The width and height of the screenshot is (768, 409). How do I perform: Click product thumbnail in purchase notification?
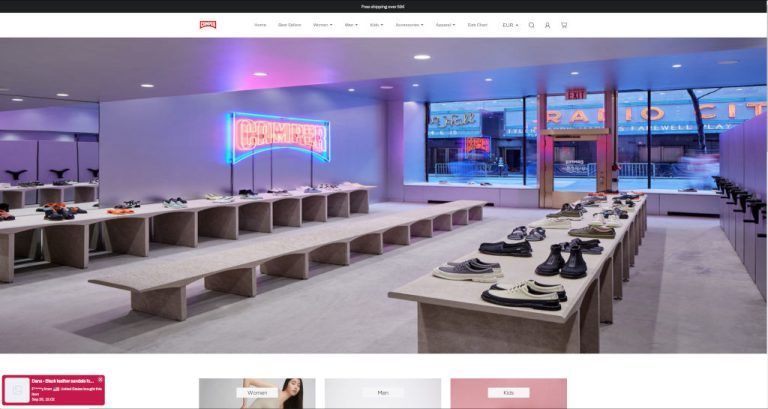(18, 390)
